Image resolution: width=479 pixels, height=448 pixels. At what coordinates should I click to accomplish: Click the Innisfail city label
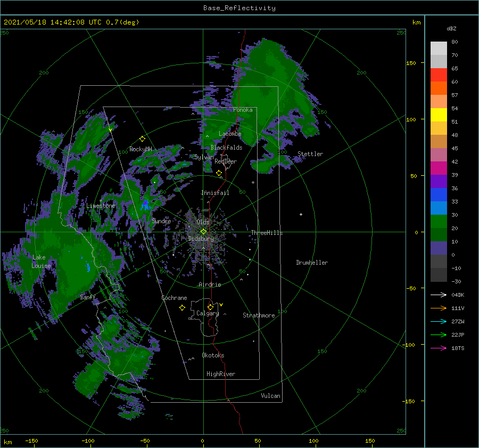point(215,193)
